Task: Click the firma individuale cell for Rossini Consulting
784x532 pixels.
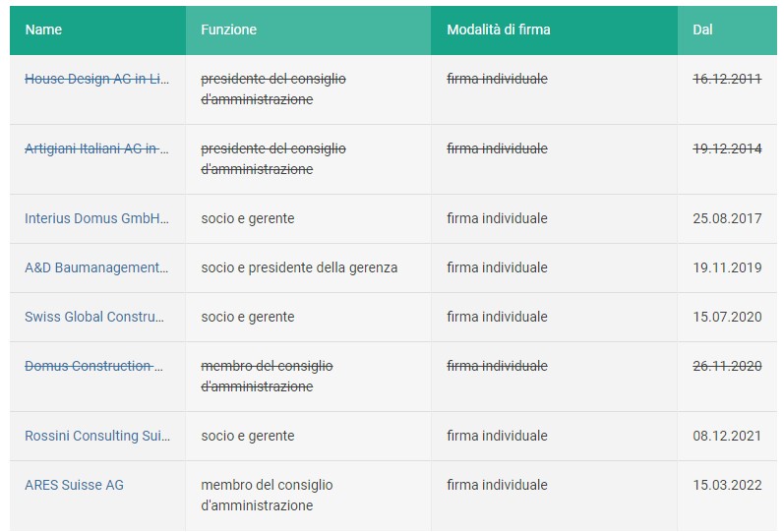Action: click(x=497, y=436)
